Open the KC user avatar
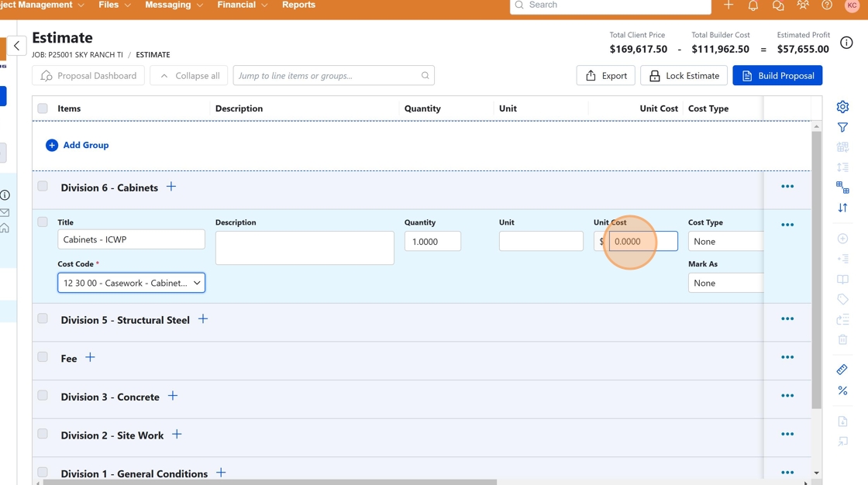868x485 pixels. [x=852, y=5]
